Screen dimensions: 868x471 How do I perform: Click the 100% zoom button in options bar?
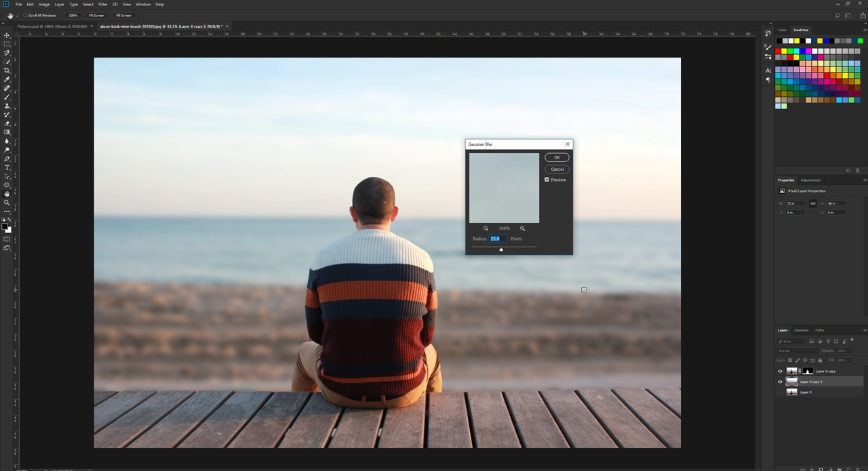[73, 15]
